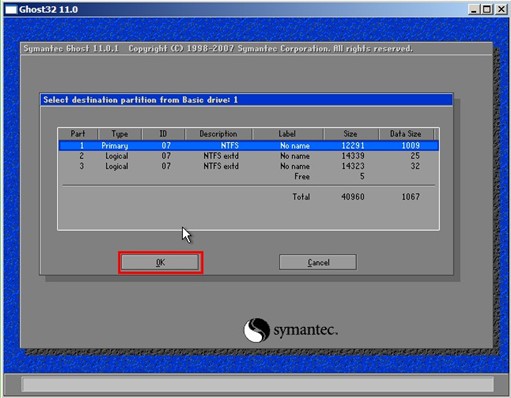511x398 pixels.
Task: Minimize the Ghost32 11.0 window
Action: [x=473, y=9]
